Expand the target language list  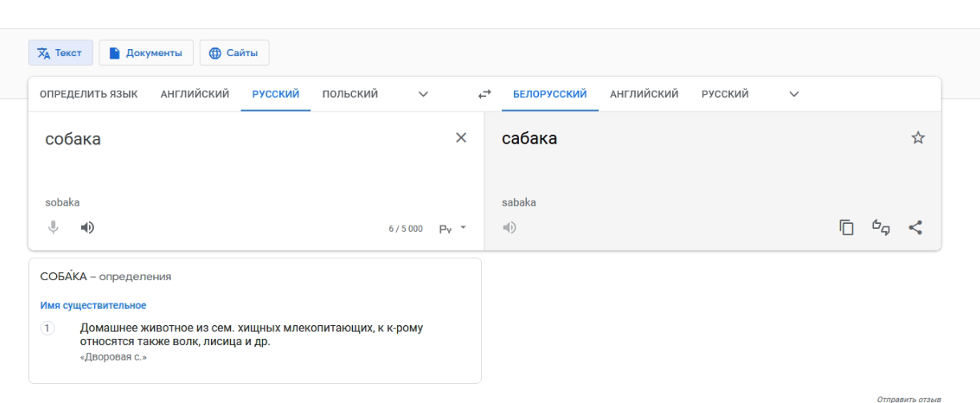(794, 94)
